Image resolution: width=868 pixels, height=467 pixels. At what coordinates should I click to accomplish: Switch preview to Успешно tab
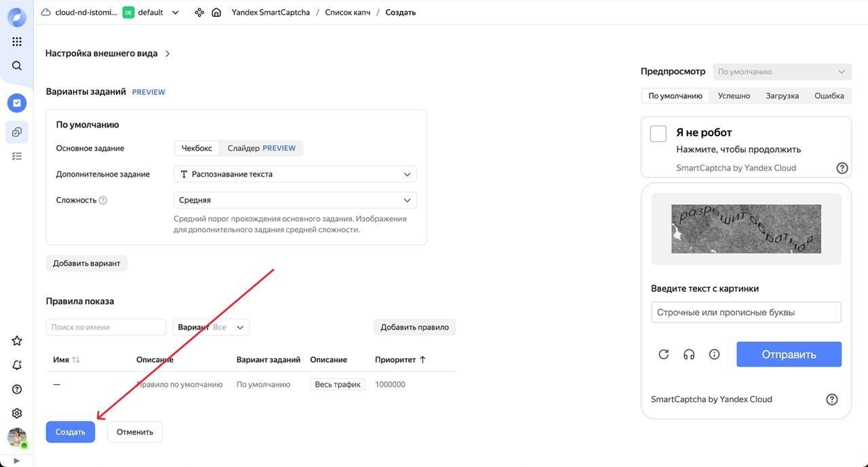click(734, 96)
